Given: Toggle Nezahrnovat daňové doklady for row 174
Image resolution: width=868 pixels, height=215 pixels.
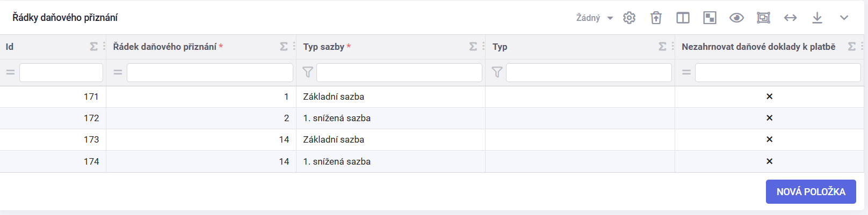Looking at the screenshot, I should [769, 161].
